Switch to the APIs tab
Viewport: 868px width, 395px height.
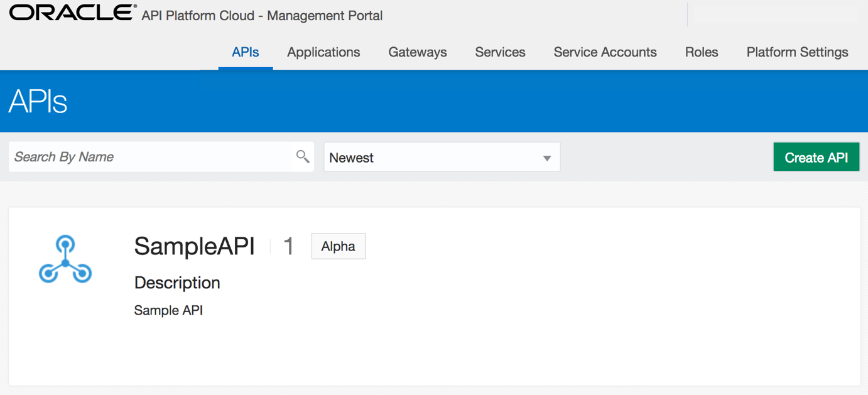246,52
